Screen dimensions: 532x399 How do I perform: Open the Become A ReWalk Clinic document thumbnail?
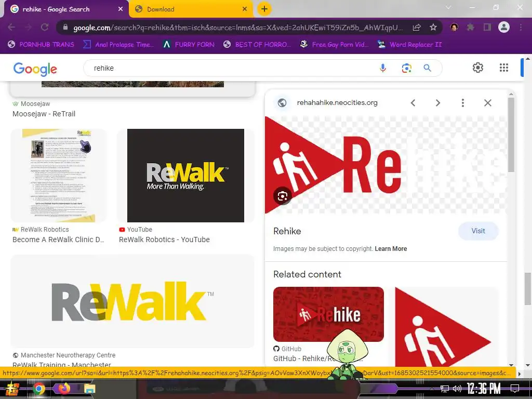click(59, 176)
